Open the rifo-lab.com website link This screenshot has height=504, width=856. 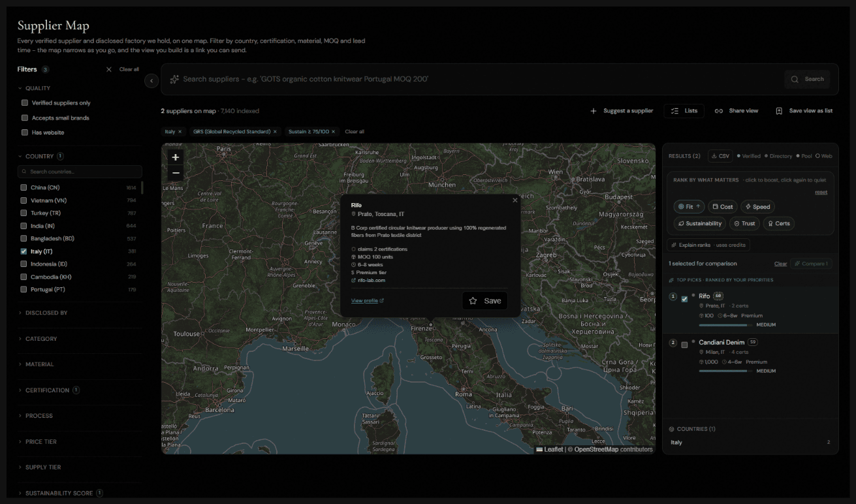coord(372,281)
